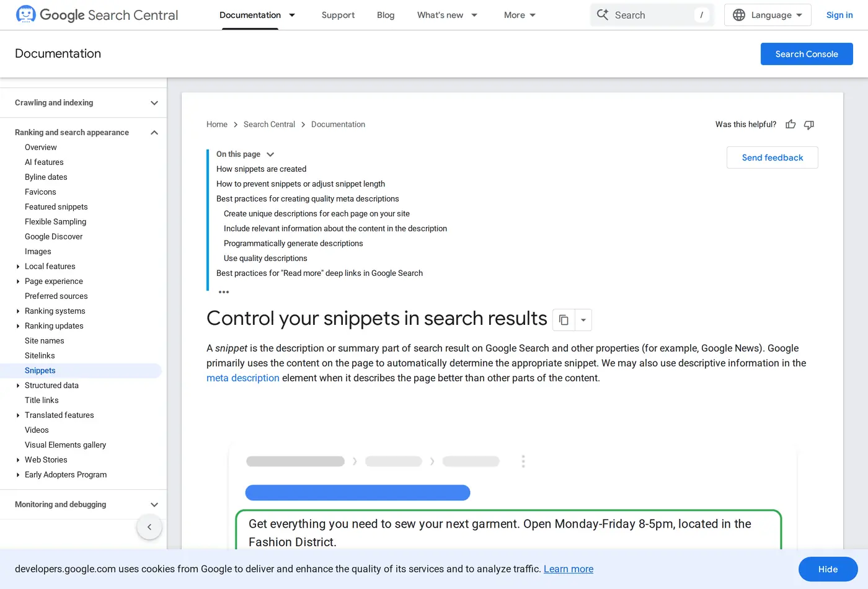Collapse the On this page list
The width and height of the screenshot is (868, 589).
[x=270, y=154]
